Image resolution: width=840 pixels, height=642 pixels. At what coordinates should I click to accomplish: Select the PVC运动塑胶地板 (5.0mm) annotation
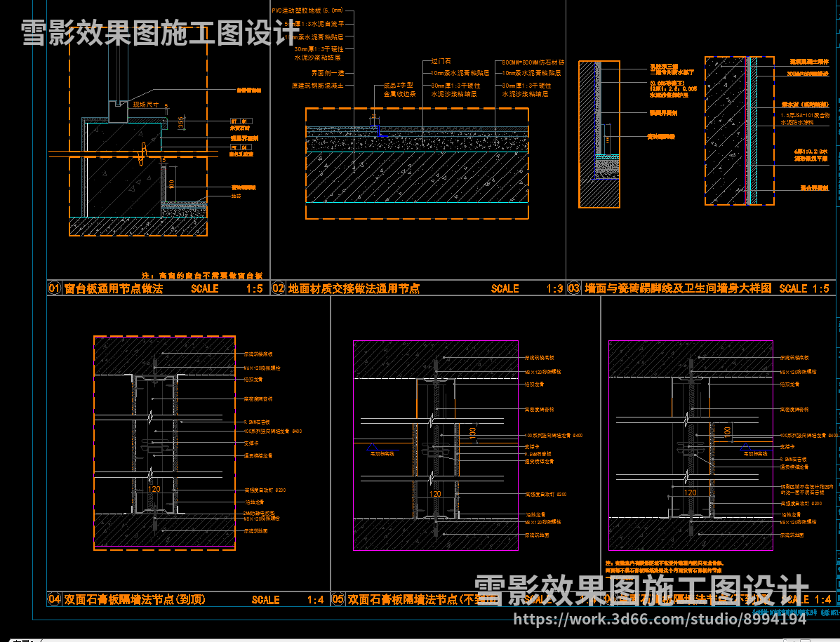[307, 11]
